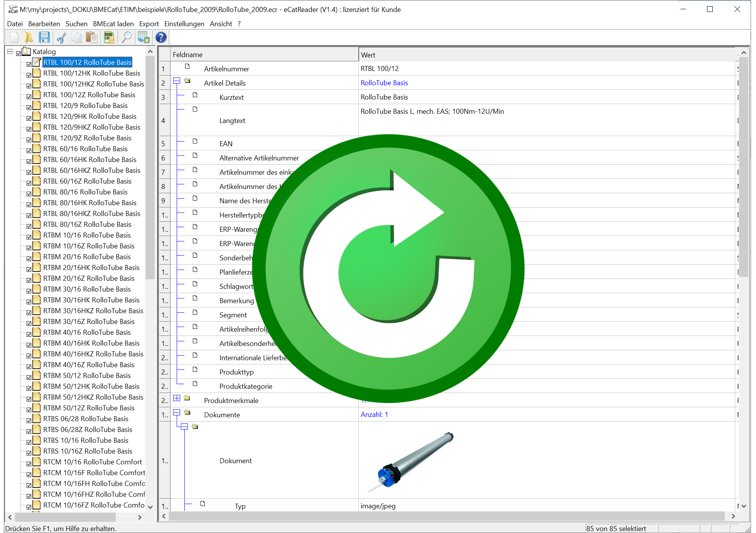Open help with the blue question mark icon
The height and width of the screenshot is (533, 756).
pos(161,37)
